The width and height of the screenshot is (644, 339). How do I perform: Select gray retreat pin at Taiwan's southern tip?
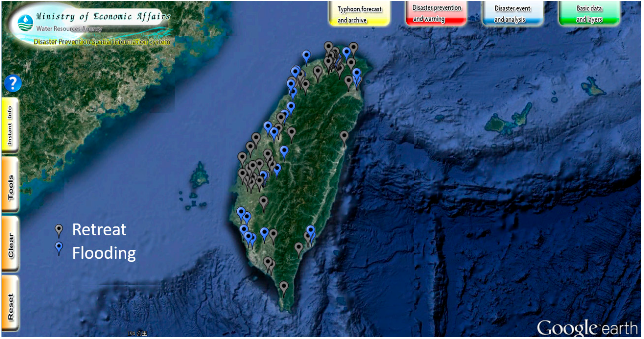(284, 287)
